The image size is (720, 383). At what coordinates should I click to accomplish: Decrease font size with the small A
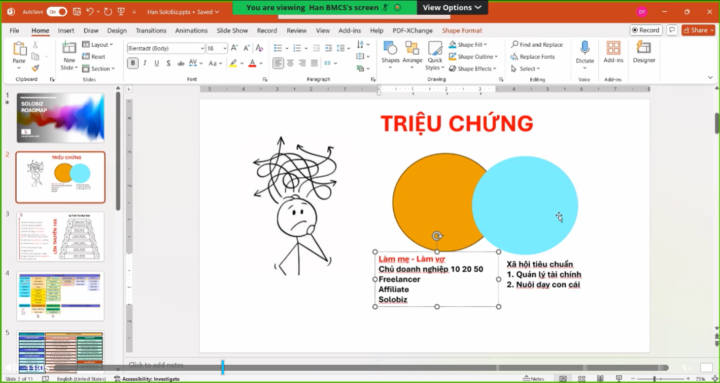247,48
